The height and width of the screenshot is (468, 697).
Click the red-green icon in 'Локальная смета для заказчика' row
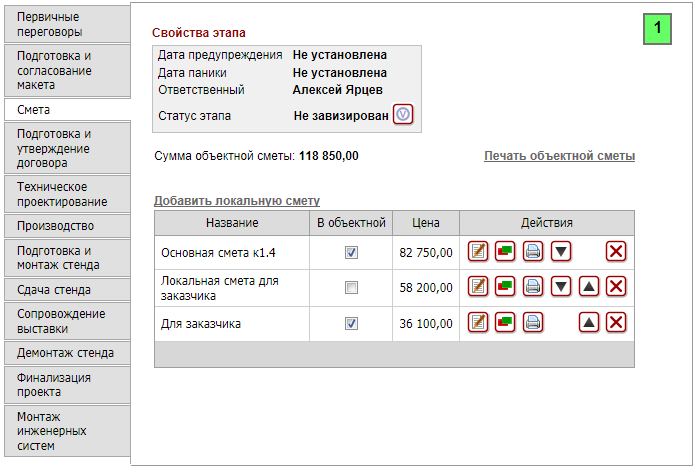tap(505, 287)
